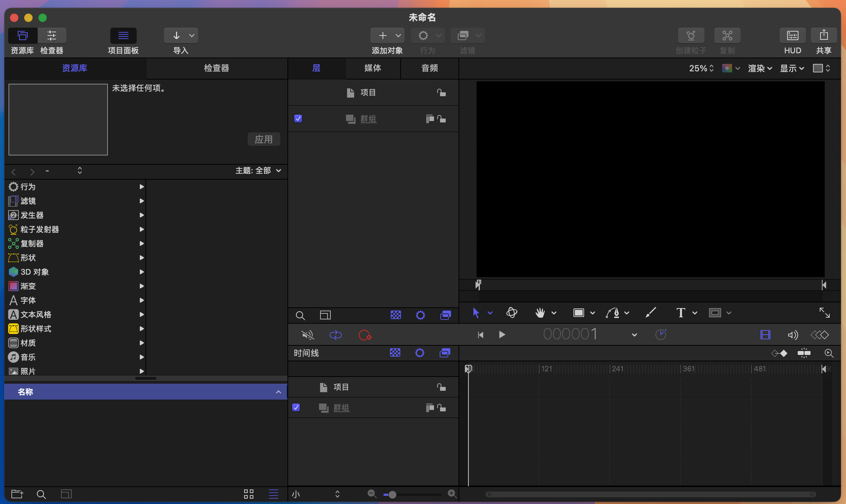Select the Pan hand tool
The width and height of the screenshot is (846, 504).
pos(540,313)
